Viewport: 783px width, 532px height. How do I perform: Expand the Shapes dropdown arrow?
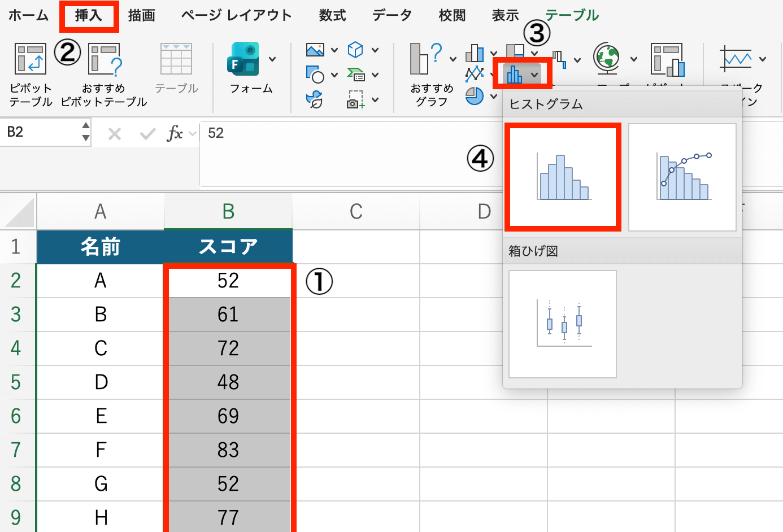click(x=334, y=75)
